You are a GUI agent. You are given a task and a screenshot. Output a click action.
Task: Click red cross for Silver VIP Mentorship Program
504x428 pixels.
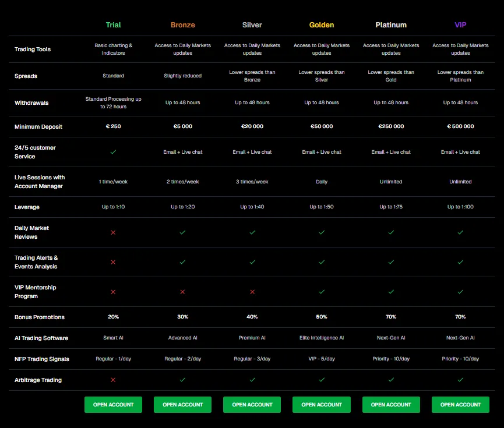pyautogui.click(x=252, y=292)
